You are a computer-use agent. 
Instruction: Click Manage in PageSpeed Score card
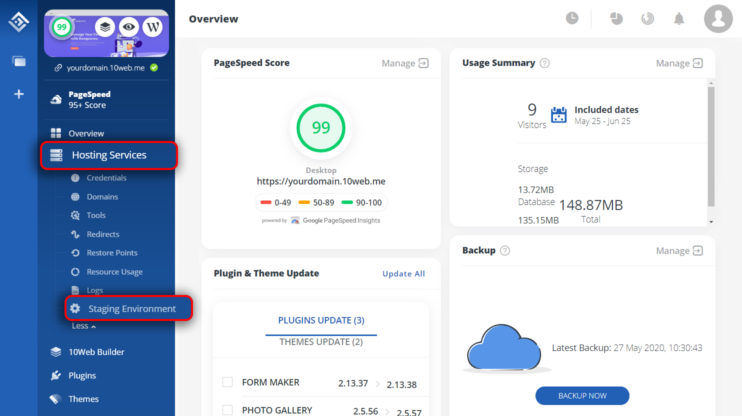[405, 63]
